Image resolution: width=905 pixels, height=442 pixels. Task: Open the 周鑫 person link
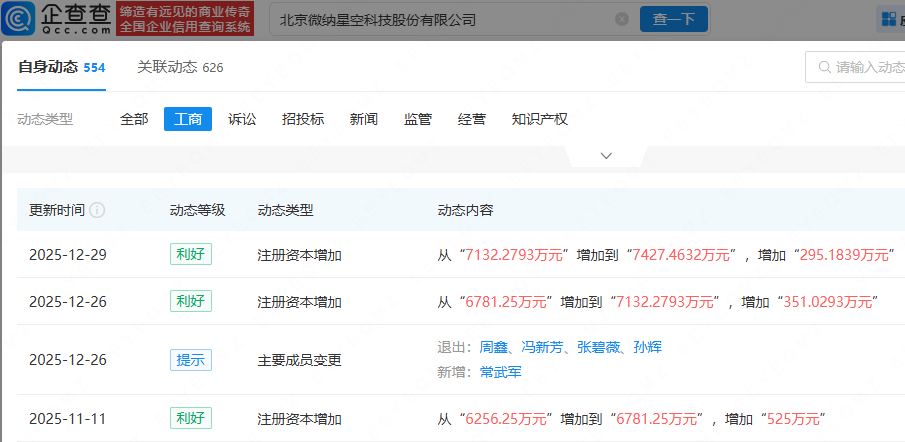tap(494, 347)
